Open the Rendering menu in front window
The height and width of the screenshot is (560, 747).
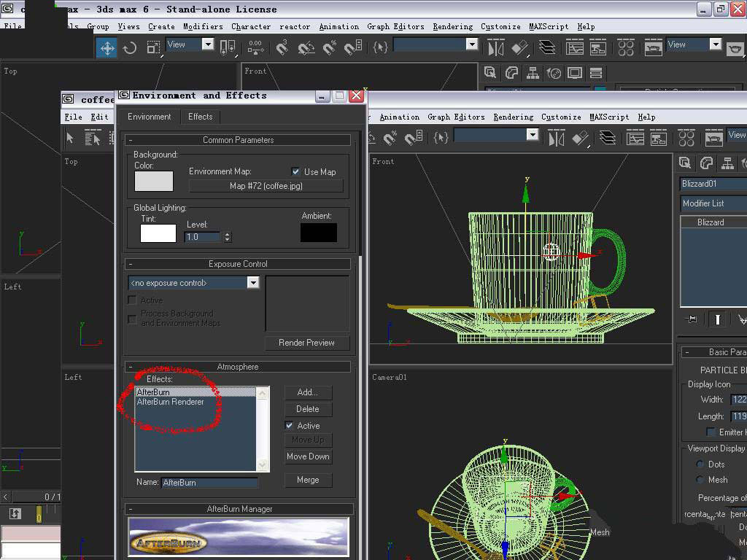pyautogui.click(x=513, y=117)
